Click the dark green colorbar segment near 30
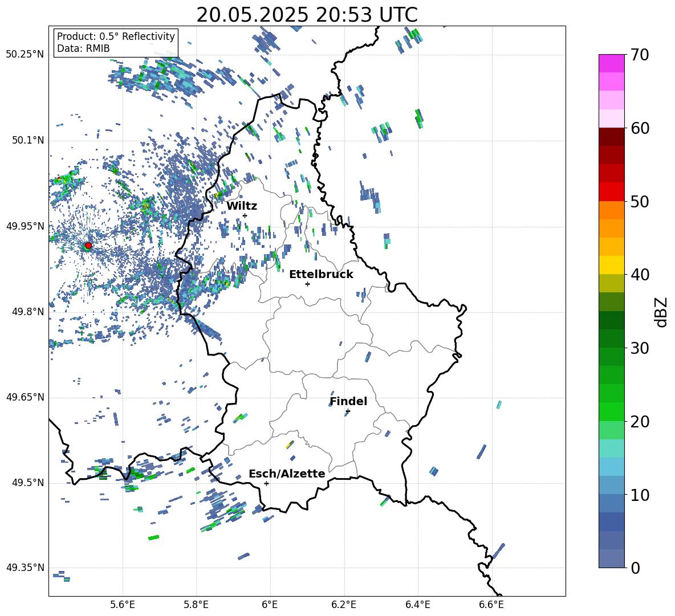Viewport: 675px width, 616px height. 611,338
